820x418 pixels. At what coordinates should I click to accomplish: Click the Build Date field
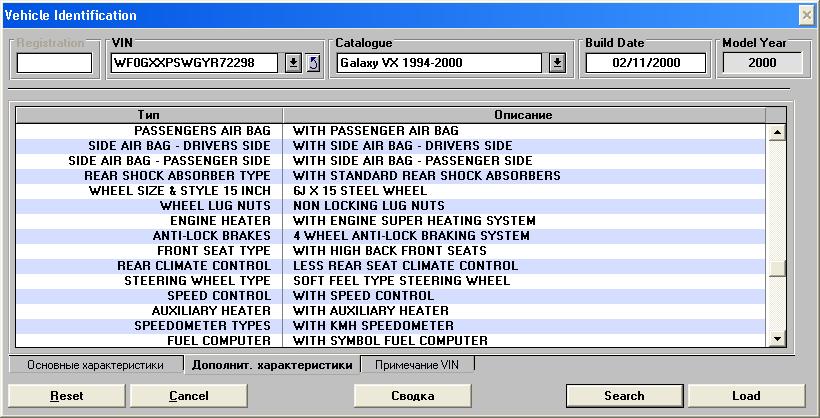point(645,63)
